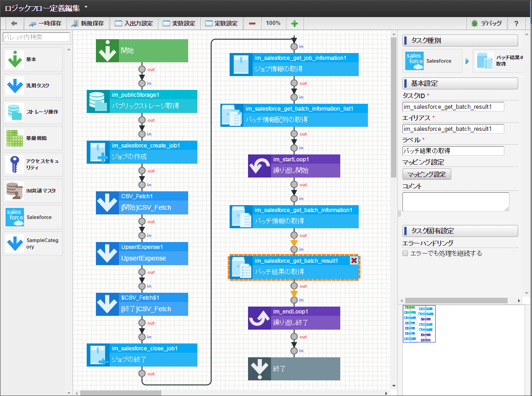Viewport: 532px width, 396px height.
Task: Click the Salesforce task type tile
Action: tap(432, 61)
